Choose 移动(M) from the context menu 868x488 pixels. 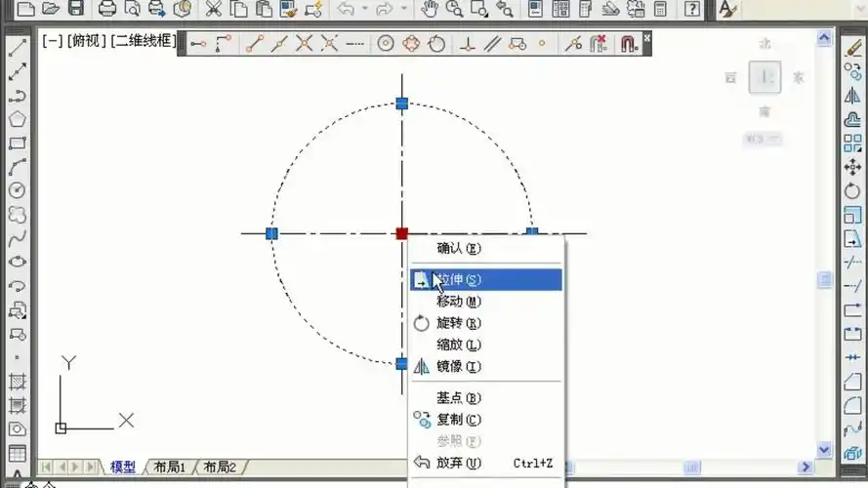pos(486,302)
